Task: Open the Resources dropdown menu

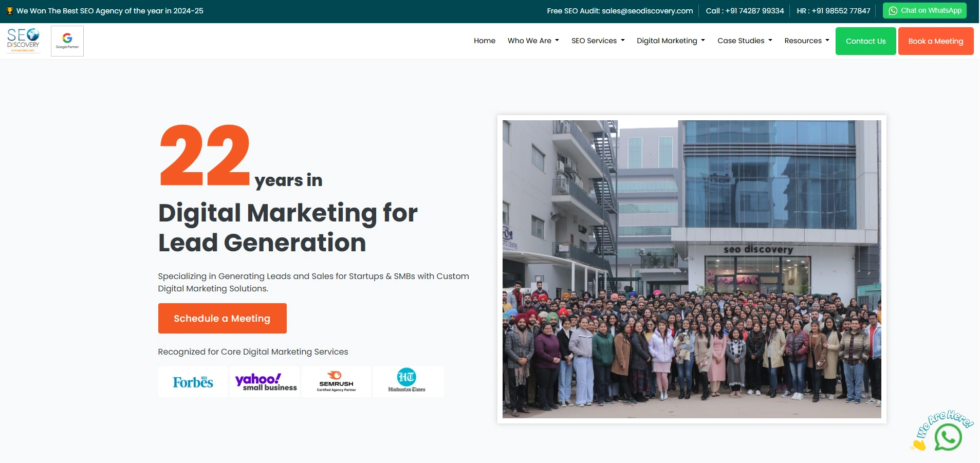Action: (806, 41)
